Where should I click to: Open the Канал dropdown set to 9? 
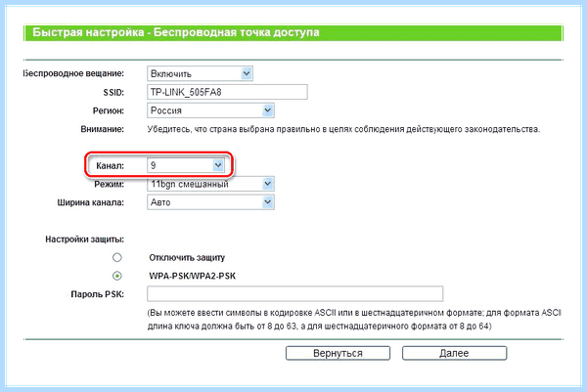tap(186, 165)
